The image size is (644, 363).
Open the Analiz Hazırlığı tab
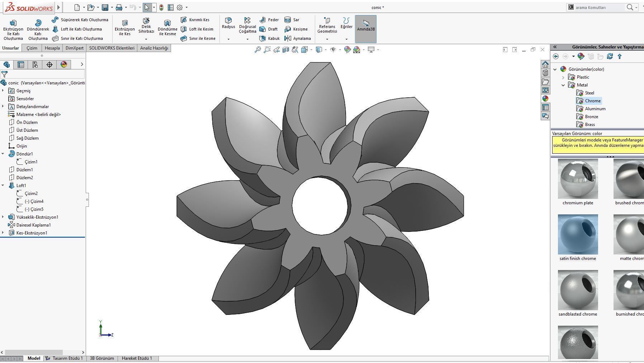(154, 48)
